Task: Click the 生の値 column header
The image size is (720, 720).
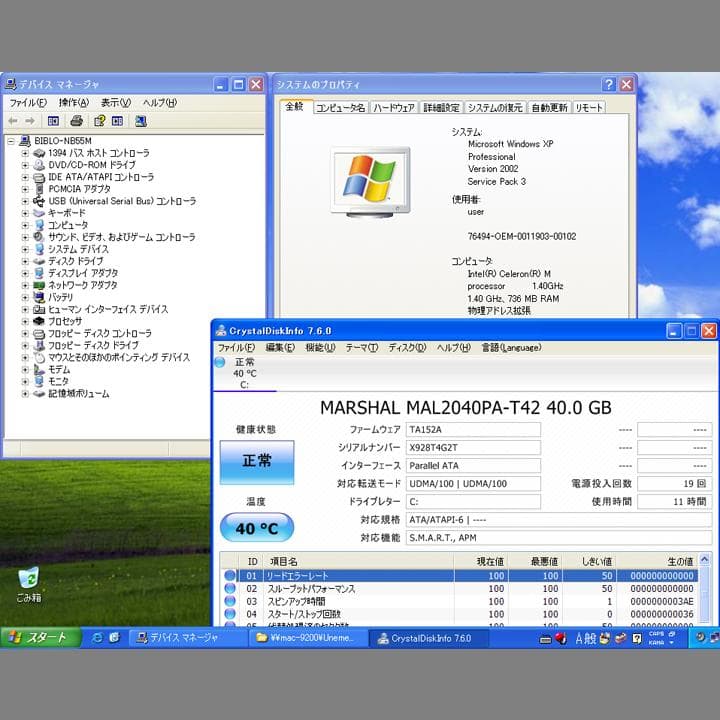Action: point(657,561)
